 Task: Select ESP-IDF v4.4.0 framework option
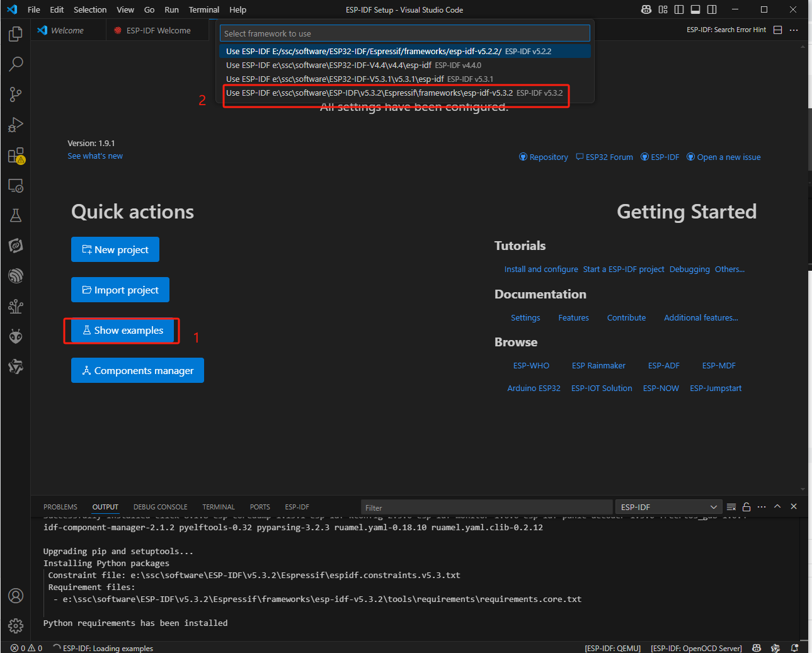405,65
